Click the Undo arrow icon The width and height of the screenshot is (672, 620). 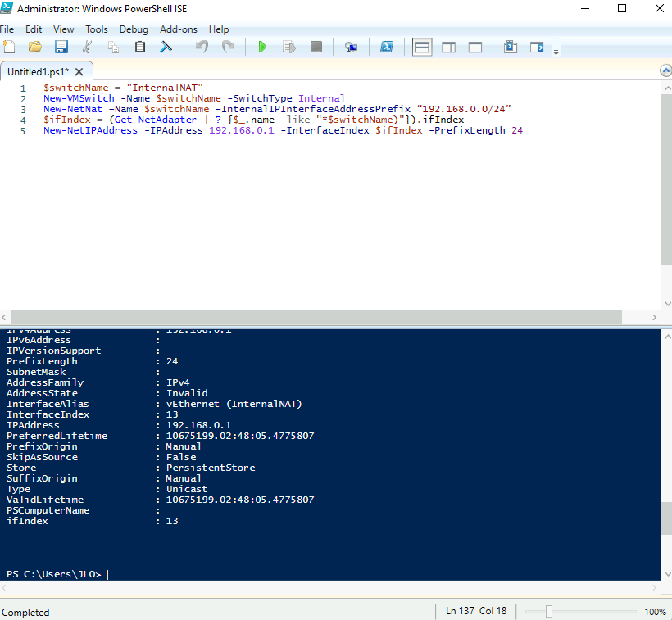coord(202,47)
